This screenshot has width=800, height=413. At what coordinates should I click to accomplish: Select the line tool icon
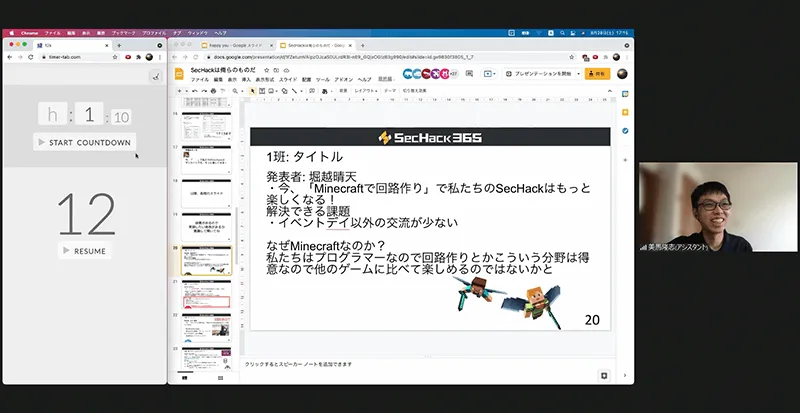coord(294,91)
